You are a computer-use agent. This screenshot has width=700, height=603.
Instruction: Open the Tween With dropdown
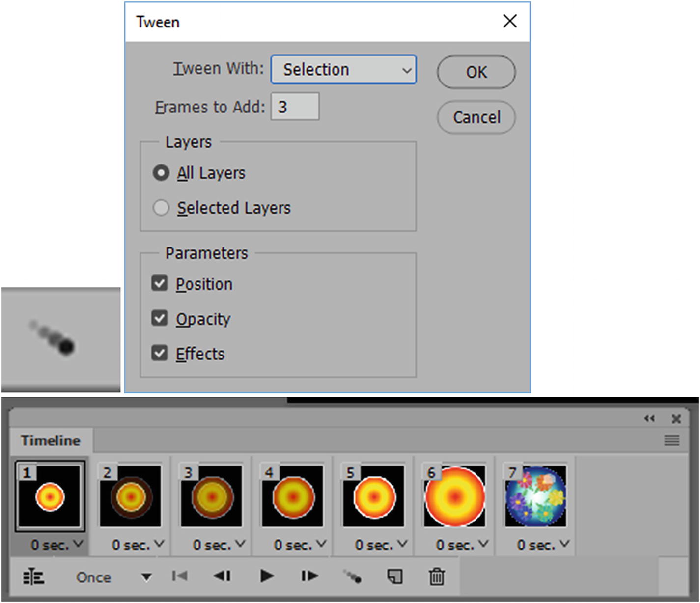click(x=343, y=69)
